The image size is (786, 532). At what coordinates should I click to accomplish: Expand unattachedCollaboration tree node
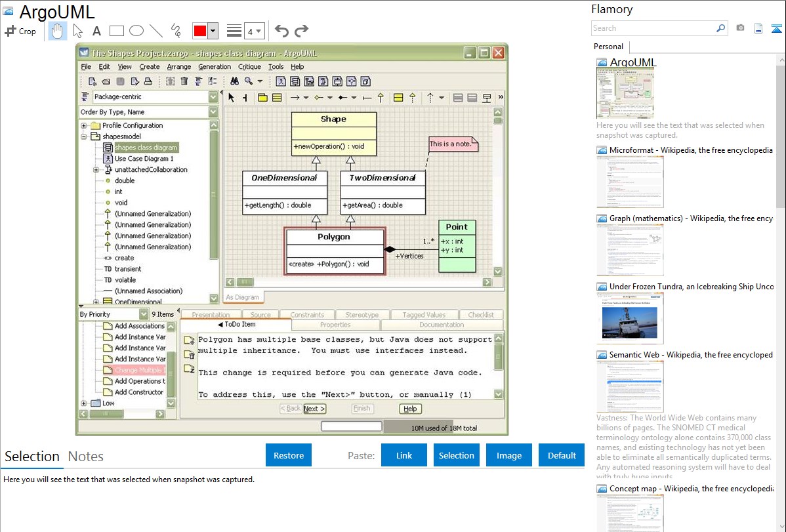click(96, 169)
